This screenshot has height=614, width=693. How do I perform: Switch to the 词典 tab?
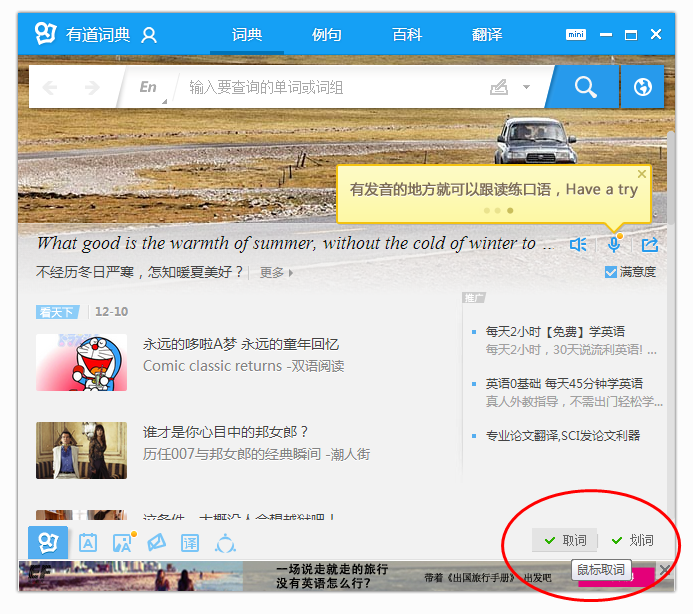pos(247,34)
